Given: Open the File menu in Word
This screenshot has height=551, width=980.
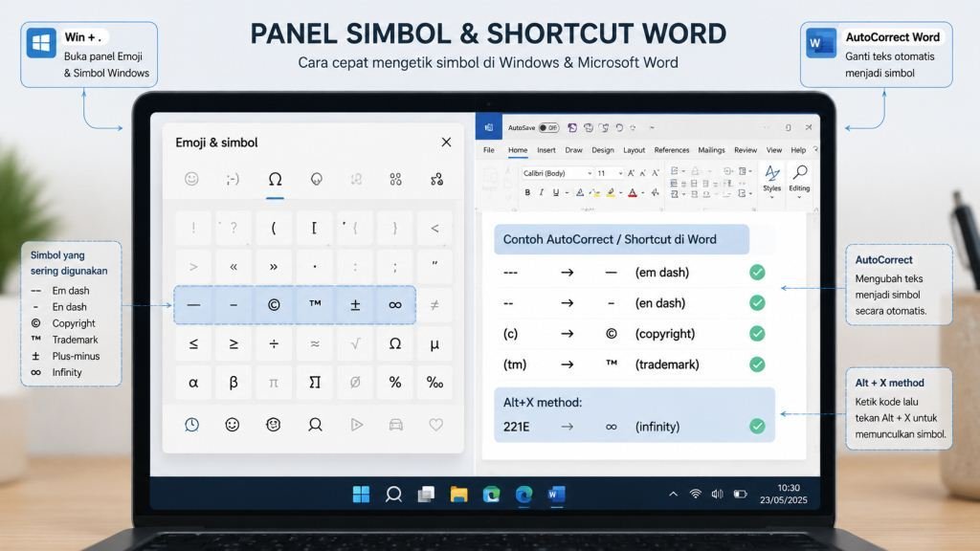Looking at the screenshot, I should click(x=489, y=150).
